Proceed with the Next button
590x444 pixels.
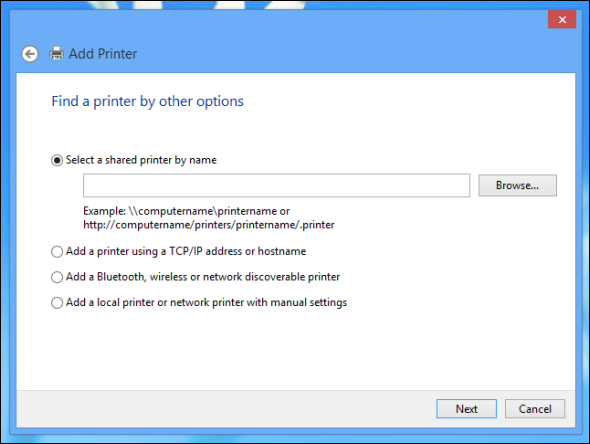[467, 409]
